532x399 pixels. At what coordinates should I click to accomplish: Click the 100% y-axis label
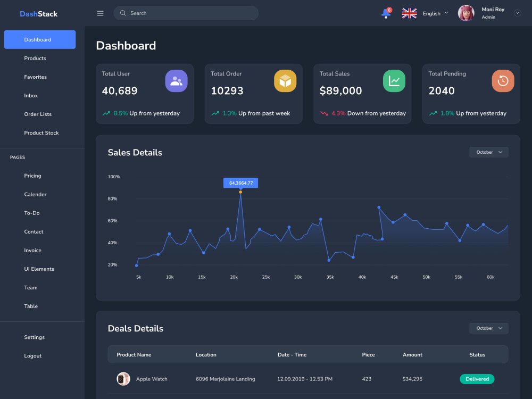(114, 177)
